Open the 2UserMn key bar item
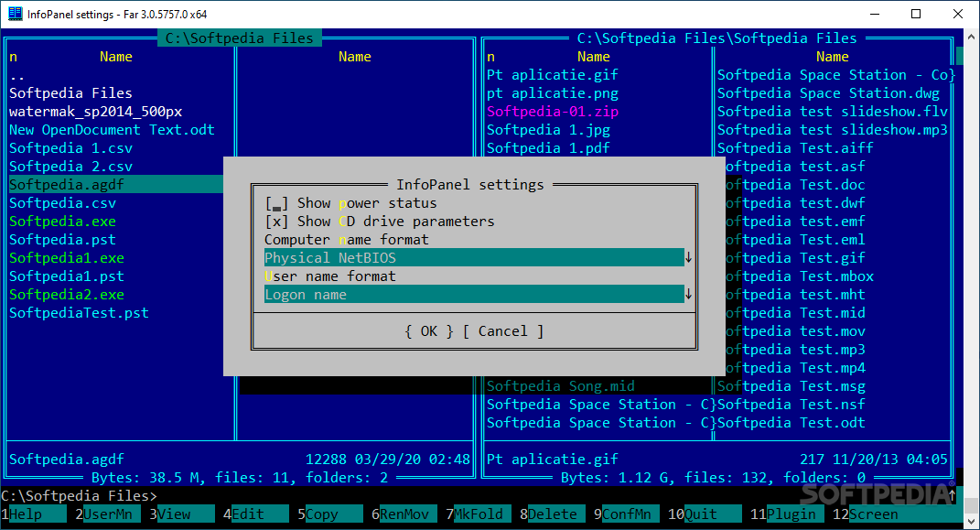The image size is (980, 530). click(x=107, y=514)
